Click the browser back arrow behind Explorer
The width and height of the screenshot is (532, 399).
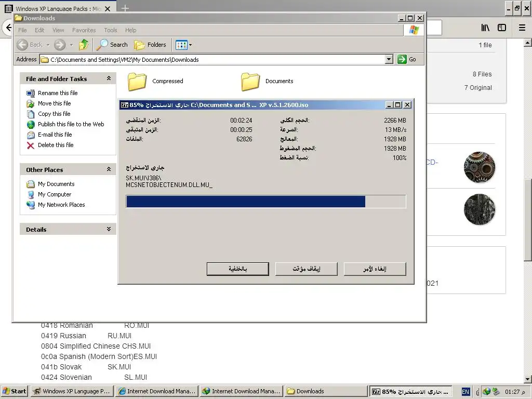coord(8,27)
